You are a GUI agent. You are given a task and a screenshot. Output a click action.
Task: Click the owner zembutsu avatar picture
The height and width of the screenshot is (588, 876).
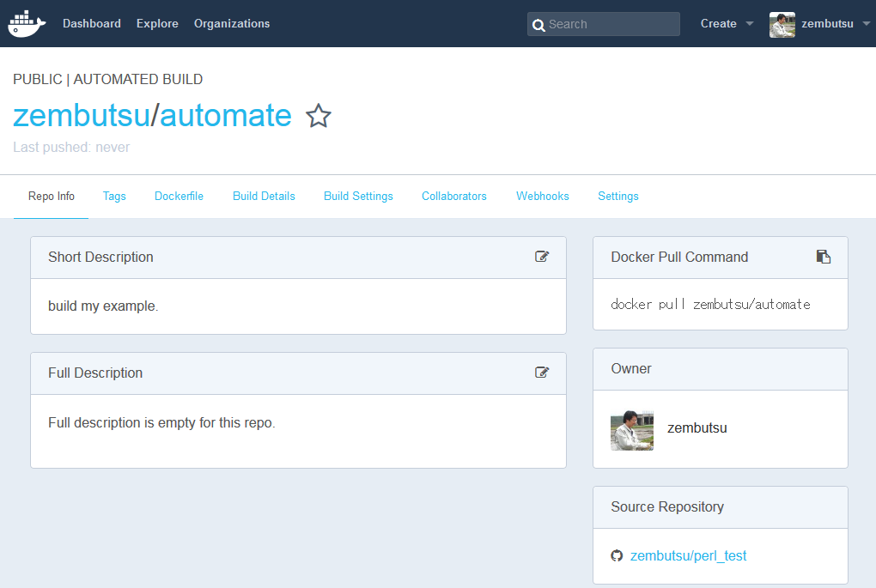(632, 431)
